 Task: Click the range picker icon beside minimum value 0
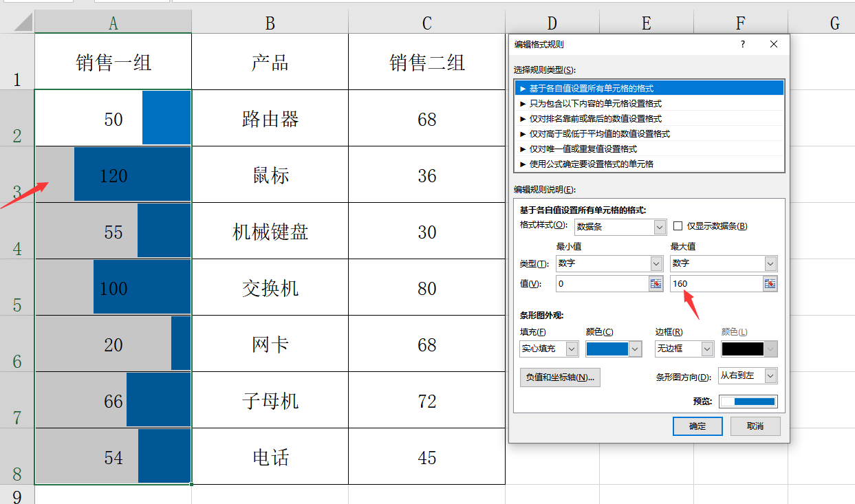tap(656, 283)
